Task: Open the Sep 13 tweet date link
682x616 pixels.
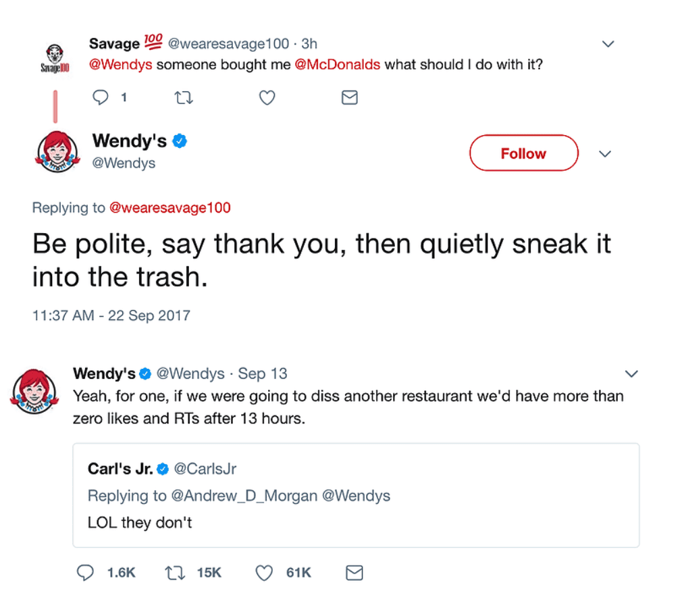Action: [263, 374]
